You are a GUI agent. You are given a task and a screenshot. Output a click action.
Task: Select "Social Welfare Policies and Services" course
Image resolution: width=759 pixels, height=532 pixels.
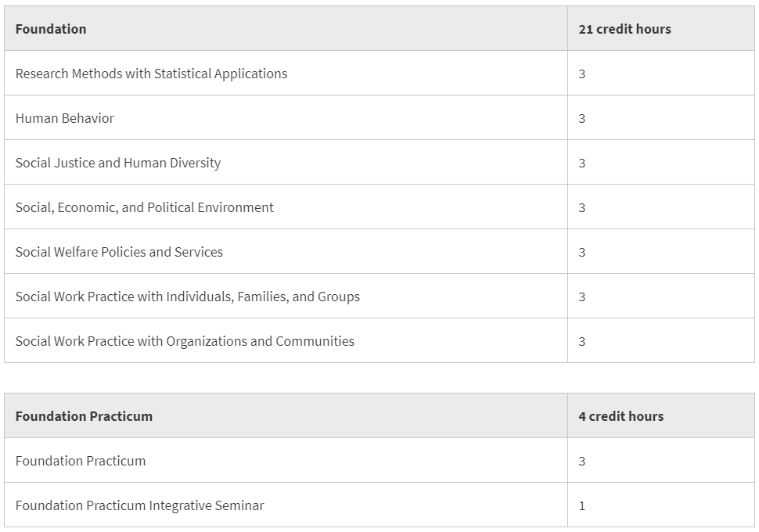point(119,252)
